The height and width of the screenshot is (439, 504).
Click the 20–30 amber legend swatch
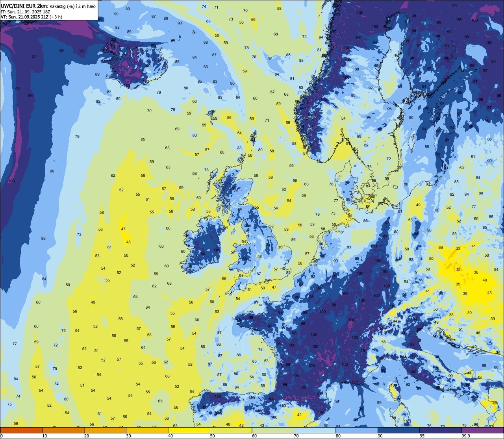105,430
